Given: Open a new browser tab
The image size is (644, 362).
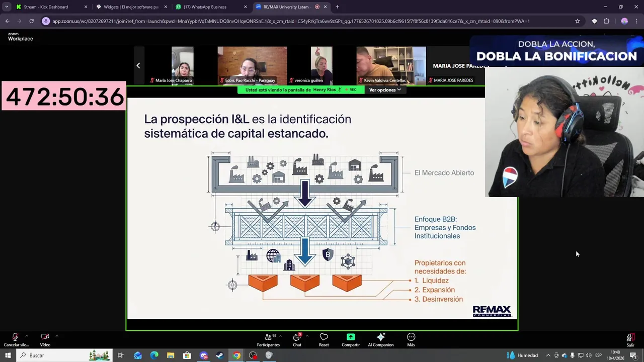Looking at the screenshot, I should (x=337, y=7).
